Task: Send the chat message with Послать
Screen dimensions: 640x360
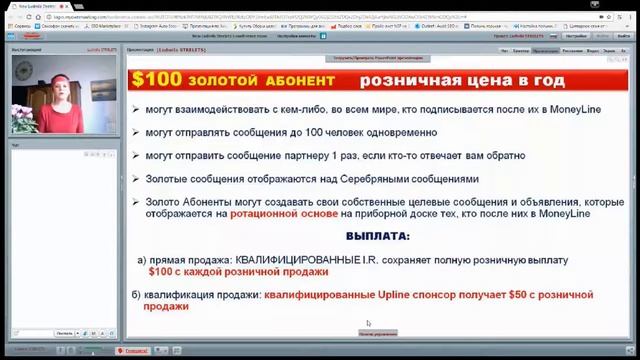Action: [64, 333]
